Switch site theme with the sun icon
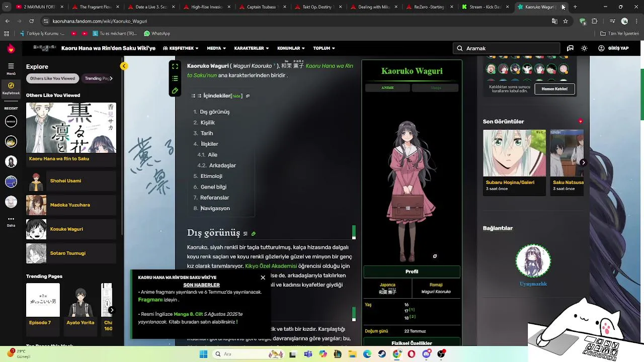 pos(584,48)
